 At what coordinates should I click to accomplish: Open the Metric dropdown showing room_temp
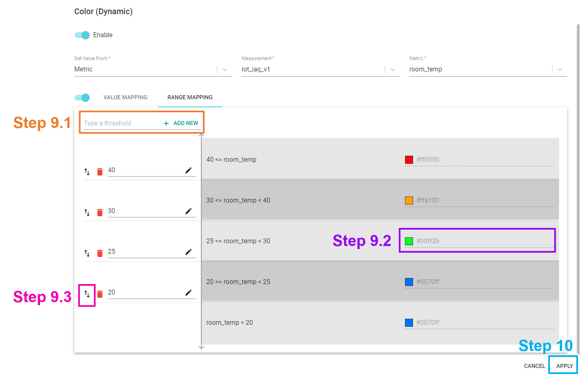[x=488, y=69]
